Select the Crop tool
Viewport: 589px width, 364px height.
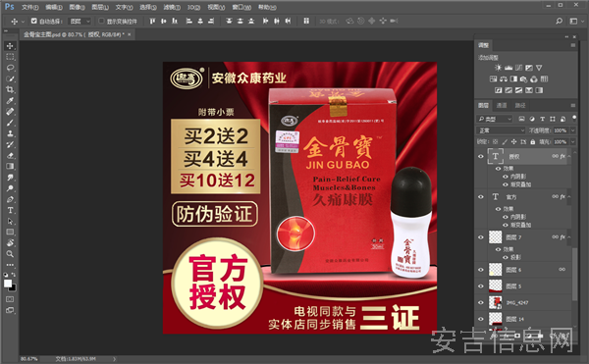click(x=10, y=89)
